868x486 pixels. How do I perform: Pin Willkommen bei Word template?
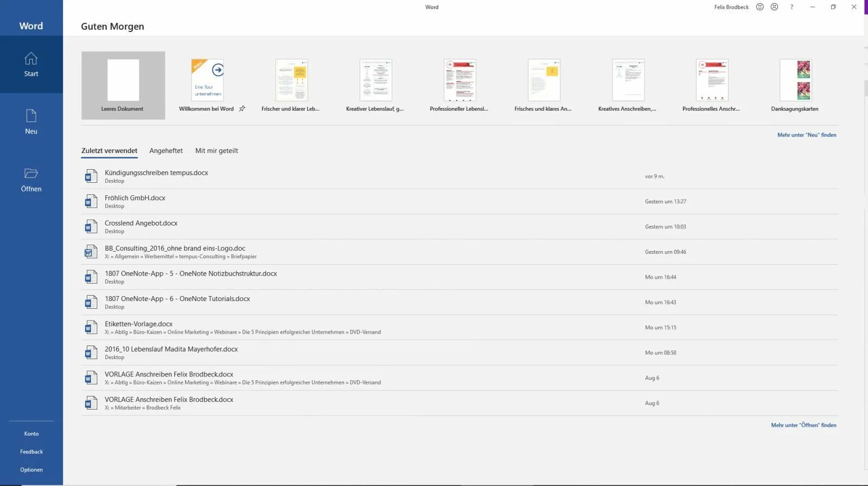(242, 108)
